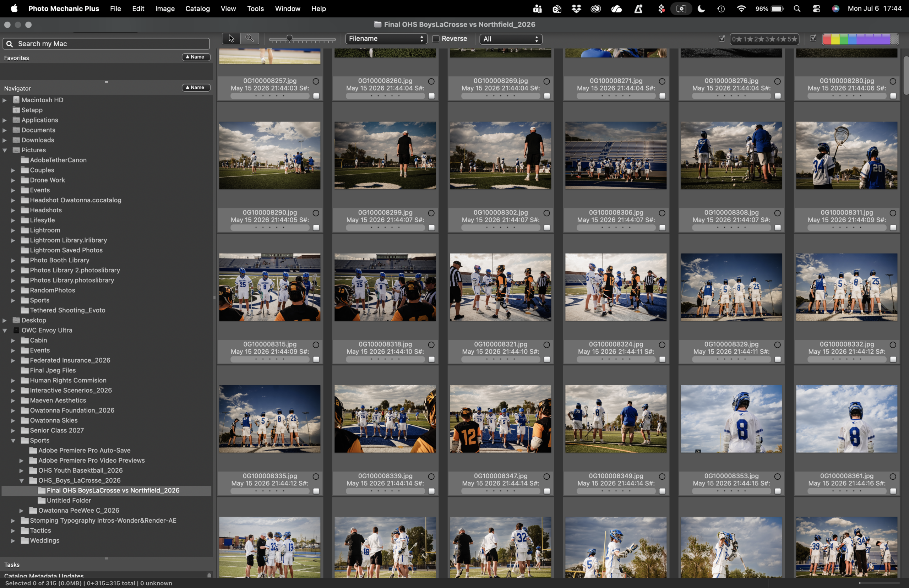
Task: Click the Drone Work folder icon
Action: click(25, 180)
